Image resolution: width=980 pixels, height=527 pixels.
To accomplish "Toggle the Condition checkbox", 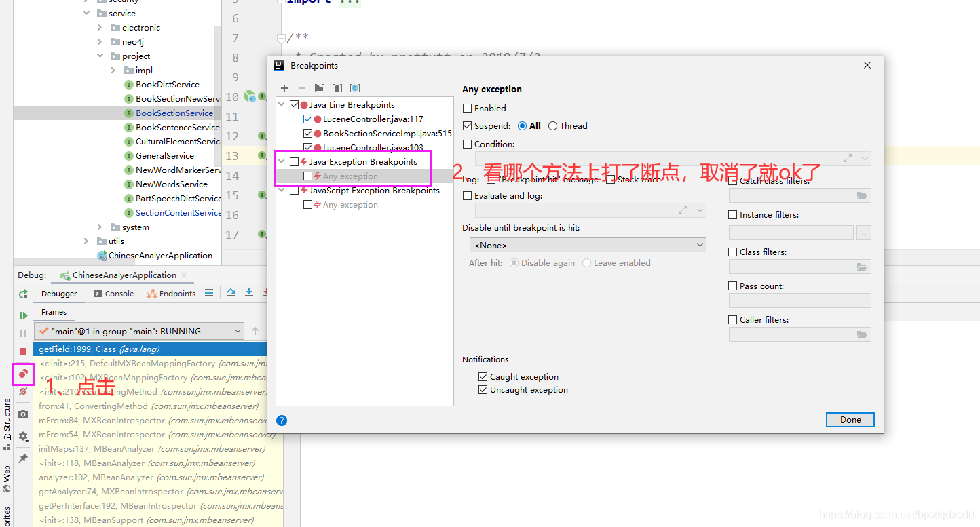I will coord(467,144).
